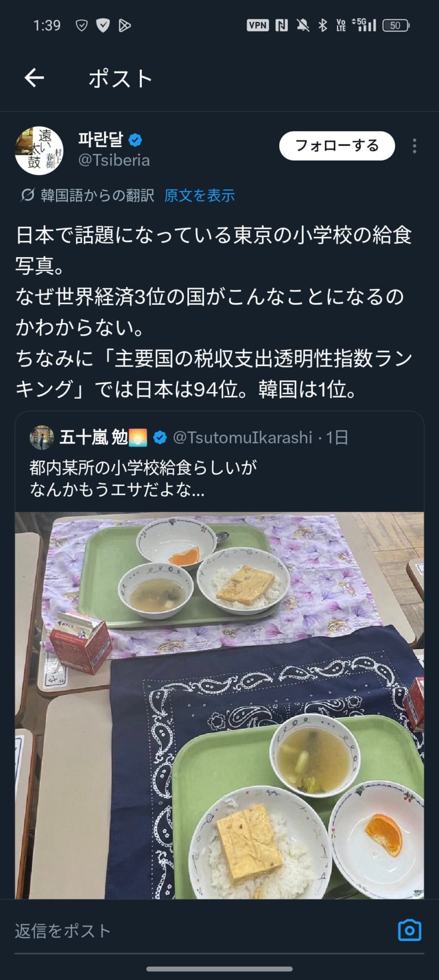Tap 原文を表示 to show original text

pos(200,195)
